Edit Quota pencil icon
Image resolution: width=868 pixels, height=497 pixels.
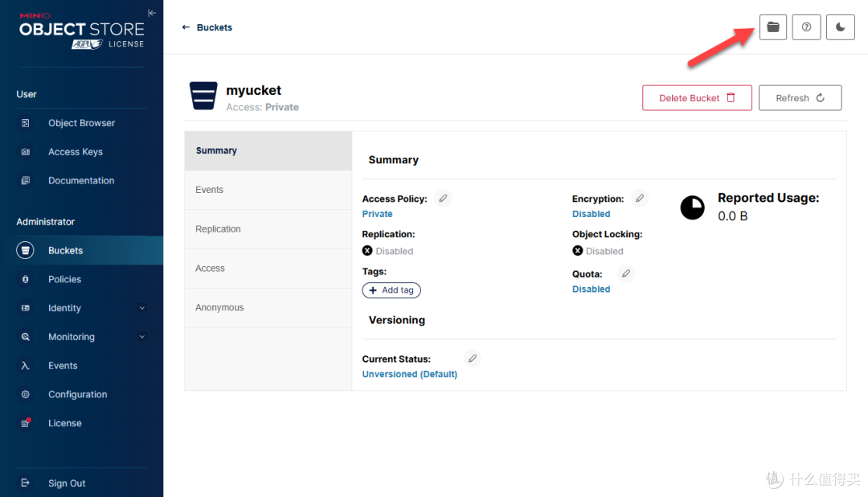626,273
